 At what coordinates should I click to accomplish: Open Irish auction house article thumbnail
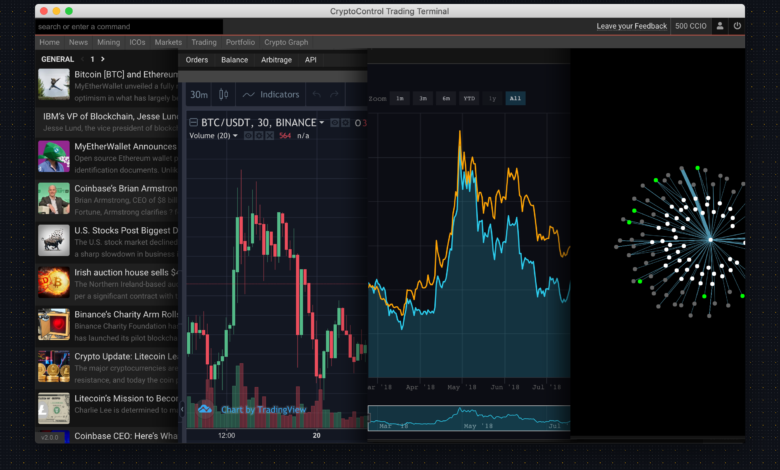click(x=54, y=282)
